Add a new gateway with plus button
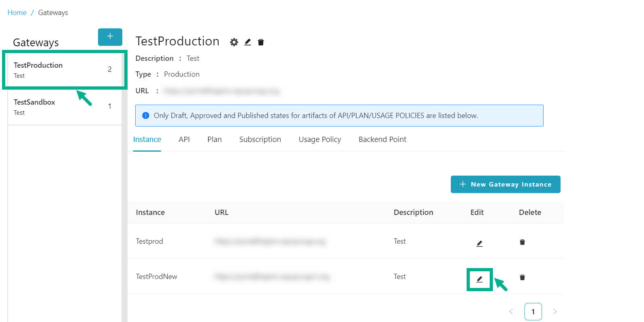Screen dimensions: 644x322 (x=110, y=37)
